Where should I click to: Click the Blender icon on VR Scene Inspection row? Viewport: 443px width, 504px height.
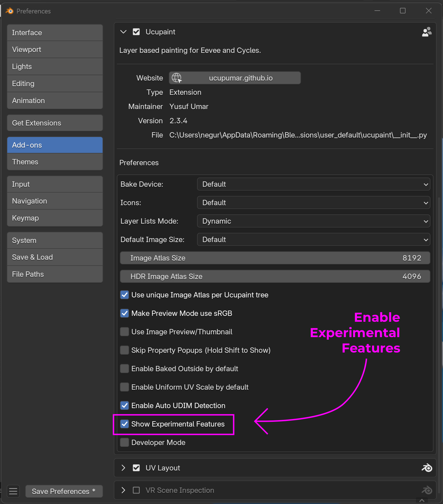point(427,490)
